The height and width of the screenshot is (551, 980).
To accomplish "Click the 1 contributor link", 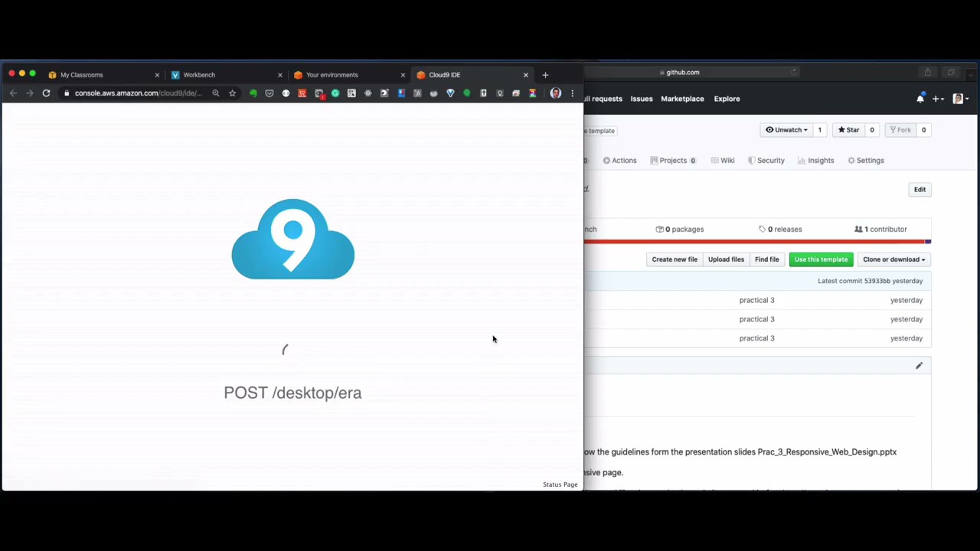I will coord(880,230).
